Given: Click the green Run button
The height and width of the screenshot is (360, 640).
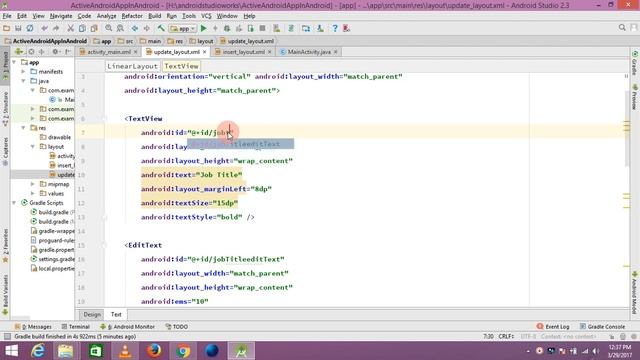Looking at the screenshot, I should coord(204,28).
